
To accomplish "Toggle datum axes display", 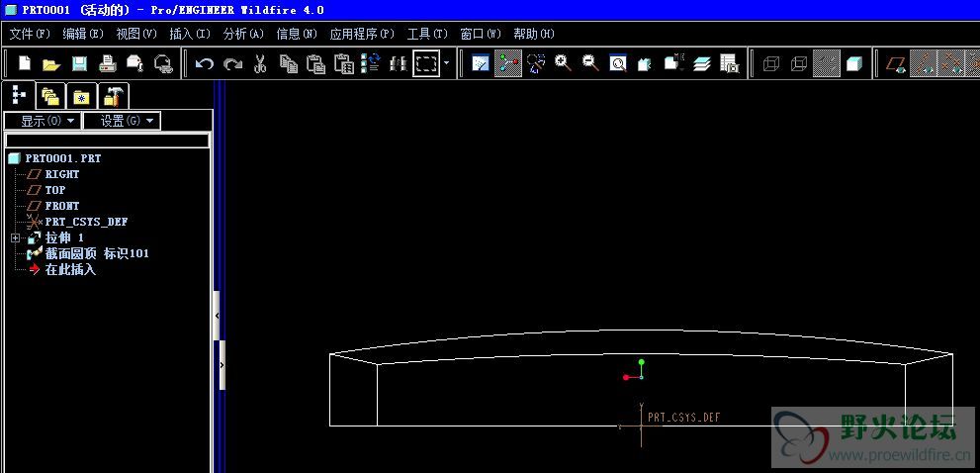I will pyautogui.click(x=923, y=63).
